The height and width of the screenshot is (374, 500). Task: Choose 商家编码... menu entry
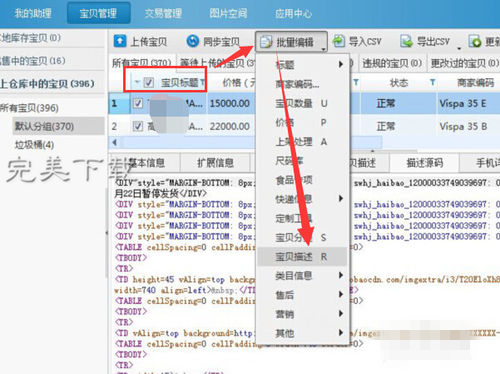pyautogui.click(x=302, y=84)
